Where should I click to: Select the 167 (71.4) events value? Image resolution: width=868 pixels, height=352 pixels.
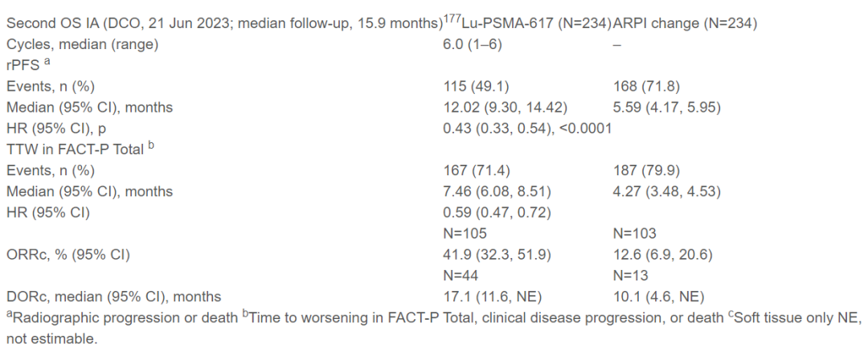pyautogui.click(x=476, y=170)
